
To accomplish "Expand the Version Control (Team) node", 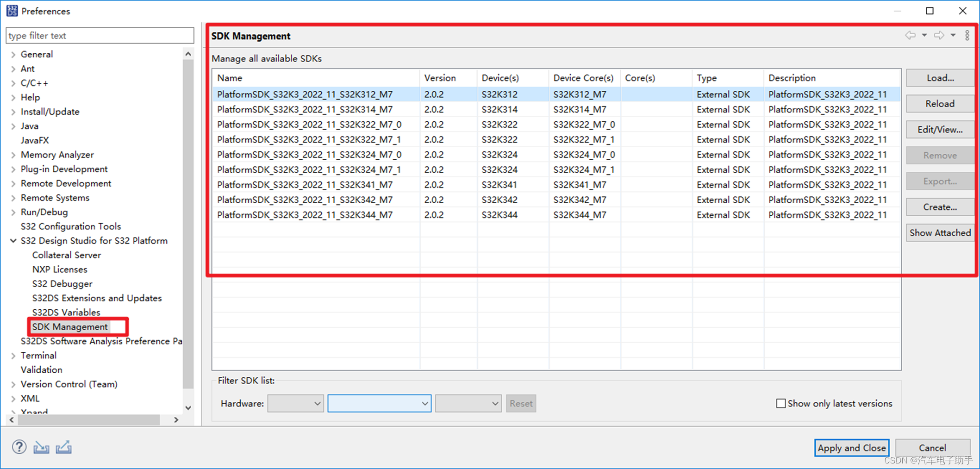I will tap(13, 385).
